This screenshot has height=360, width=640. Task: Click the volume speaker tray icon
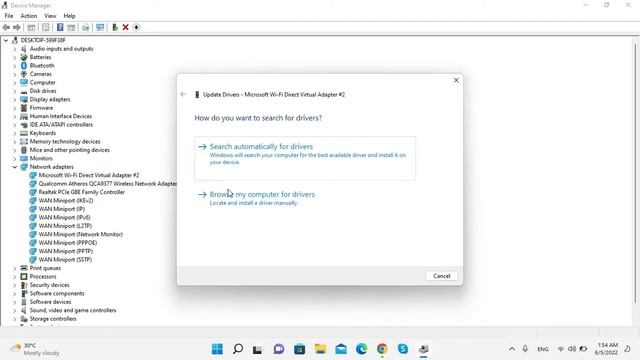tap(572, 349)
